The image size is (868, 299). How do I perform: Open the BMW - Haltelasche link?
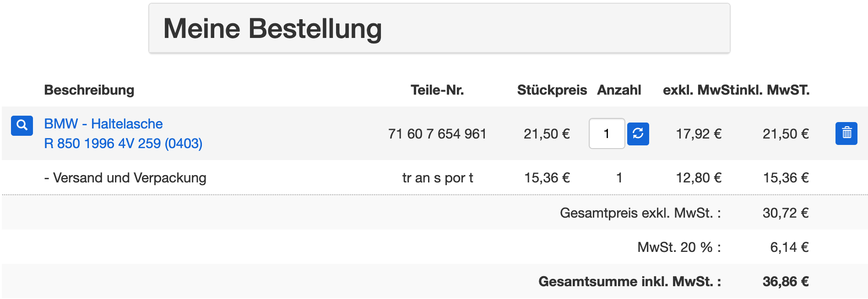pyautogui.click(x=103, y=124)
